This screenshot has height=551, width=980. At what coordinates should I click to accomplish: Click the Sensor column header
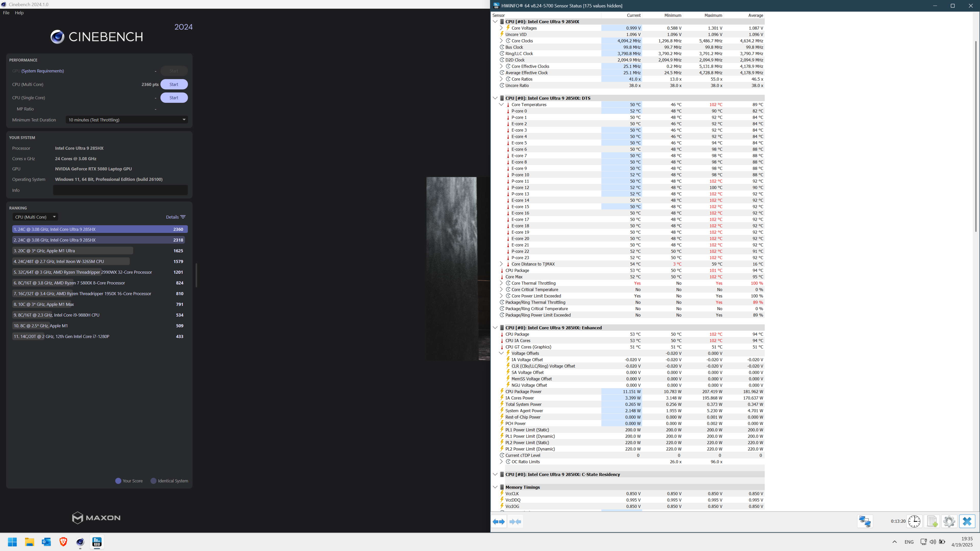546,15
